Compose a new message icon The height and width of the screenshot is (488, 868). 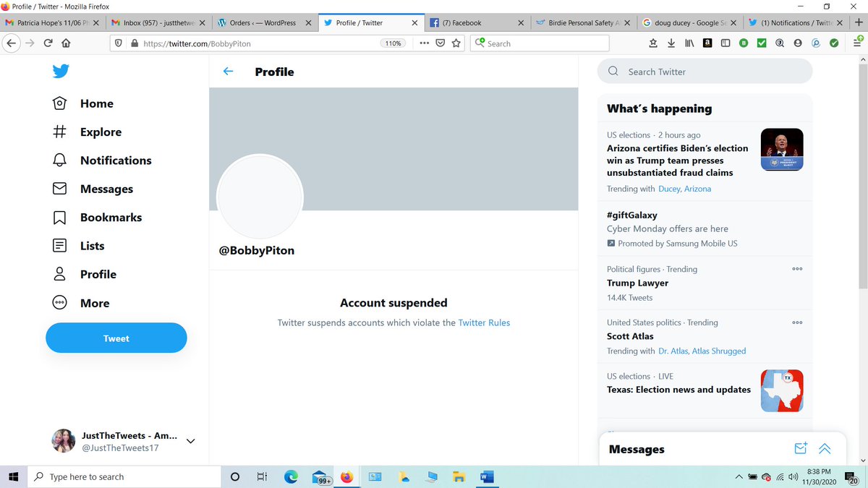point(801,449)
